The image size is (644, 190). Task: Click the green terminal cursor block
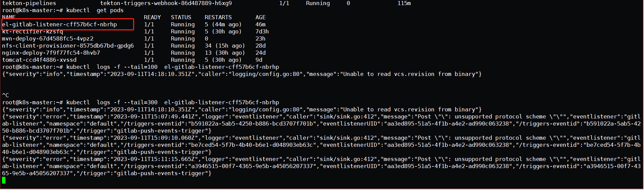pyautogui.click(x=4, y=180)
